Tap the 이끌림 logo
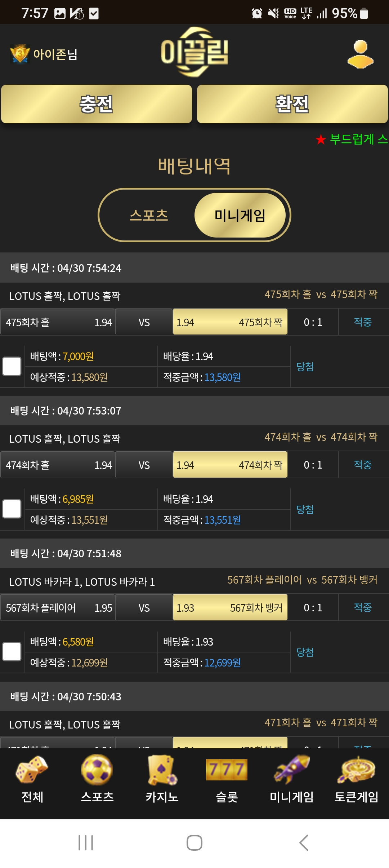Screen dimensions: 389x868 point(194,52)
